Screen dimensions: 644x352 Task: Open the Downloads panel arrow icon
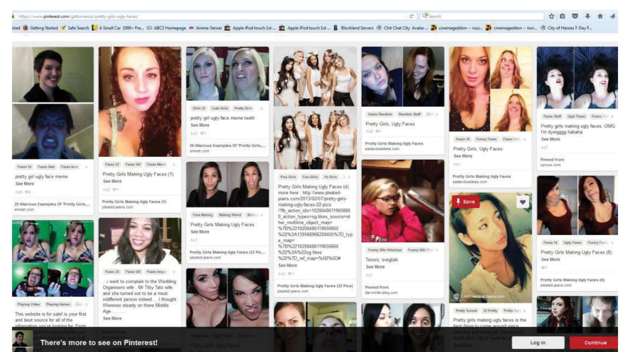pyautogui.click(x=588, y=15)
